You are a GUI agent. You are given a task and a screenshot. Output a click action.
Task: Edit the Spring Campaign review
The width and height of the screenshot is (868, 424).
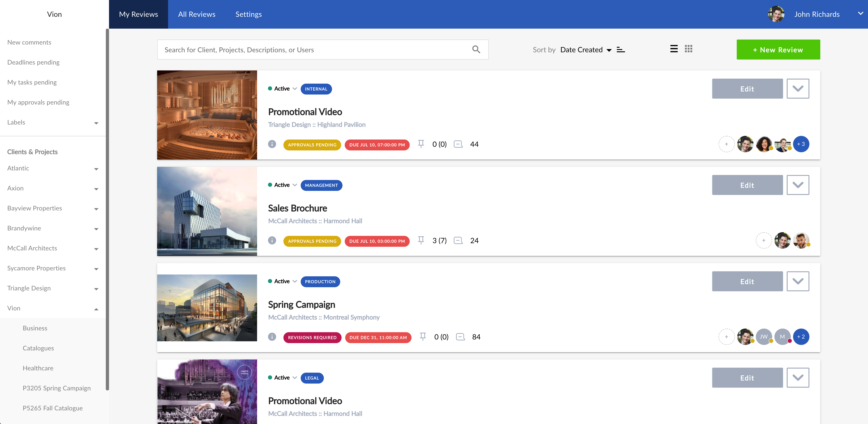[x=747, y=281]
